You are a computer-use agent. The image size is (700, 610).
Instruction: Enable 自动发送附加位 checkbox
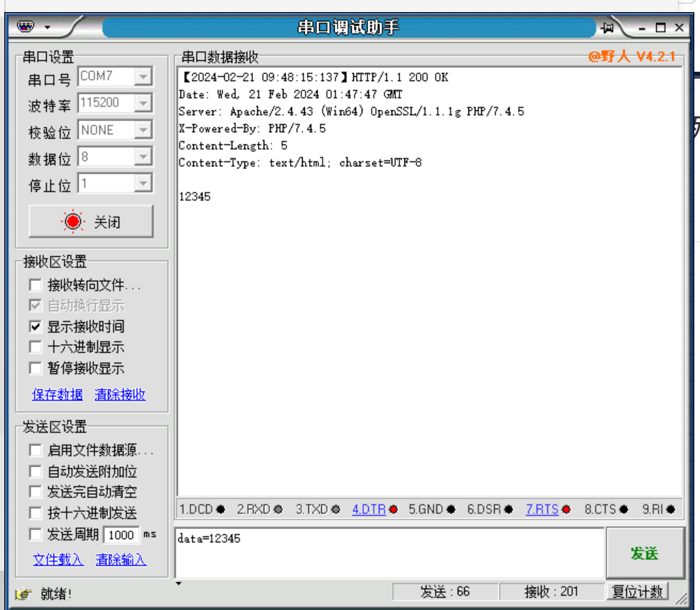coord(35,471)
